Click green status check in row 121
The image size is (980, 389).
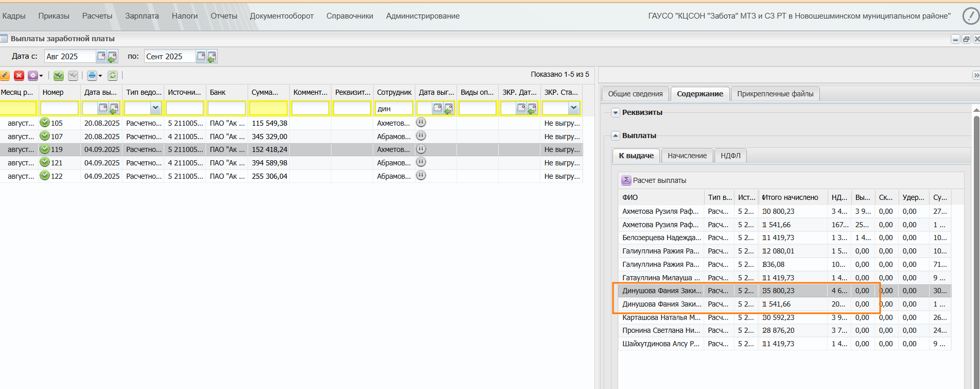click(45, 162)
